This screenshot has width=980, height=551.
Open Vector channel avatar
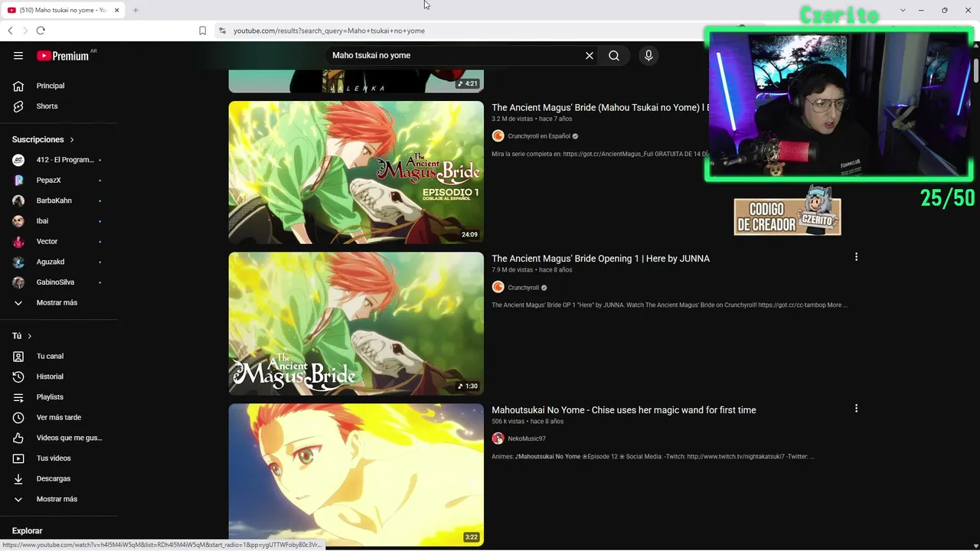click(19, 242)
